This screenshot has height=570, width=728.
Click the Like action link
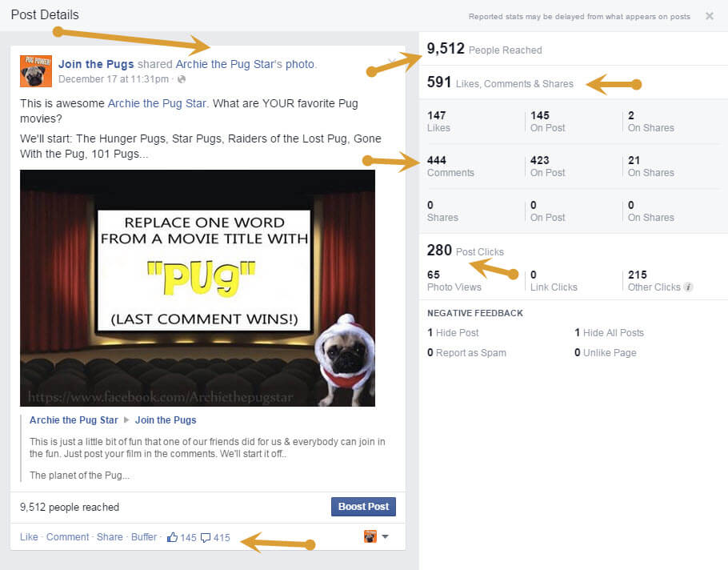29,537
